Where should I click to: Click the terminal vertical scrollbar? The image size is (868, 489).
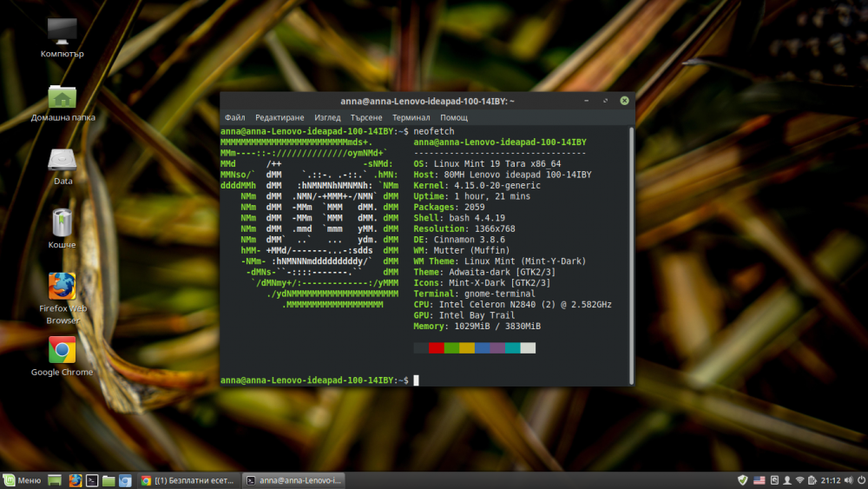coord(631,255)
